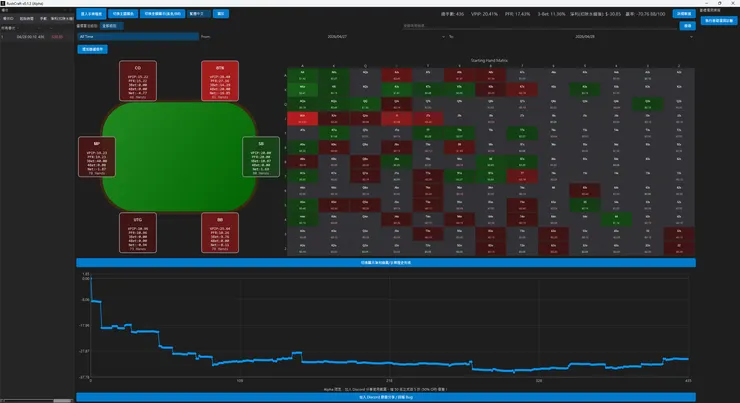Click the bright green AKo matrix cell

303,90
